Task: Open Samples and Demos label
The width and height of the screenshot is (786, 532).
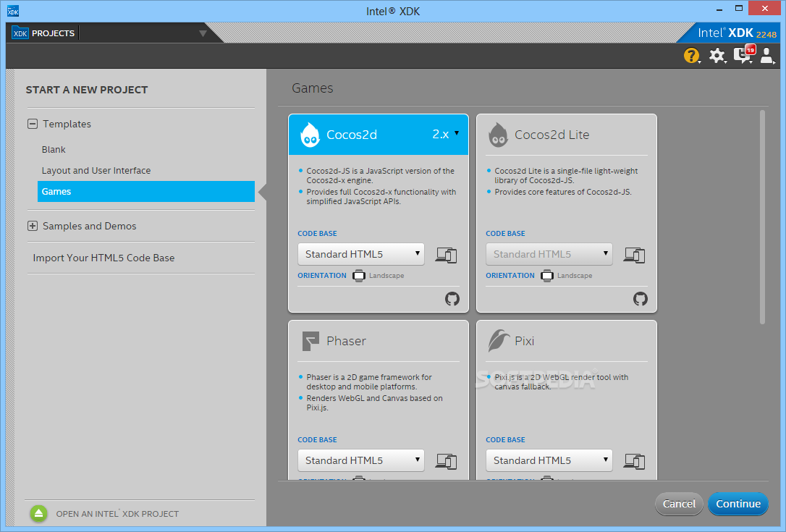Action: coord(89,226)
